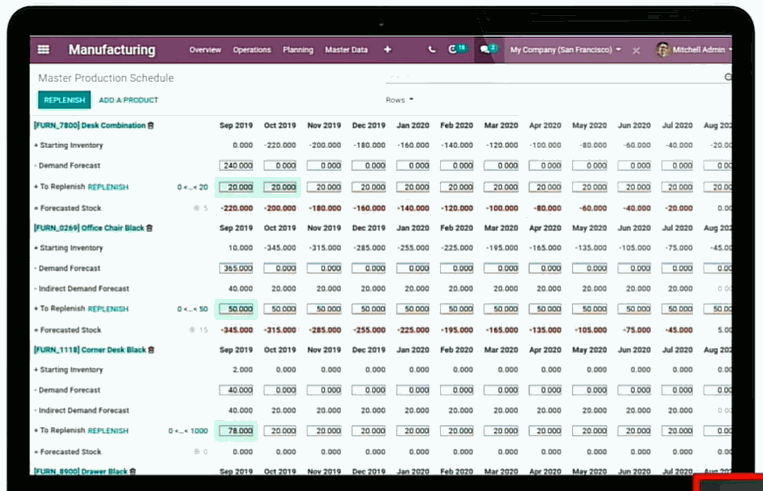Click REPLENISH link in Desk Combination row

pos(108,187)
